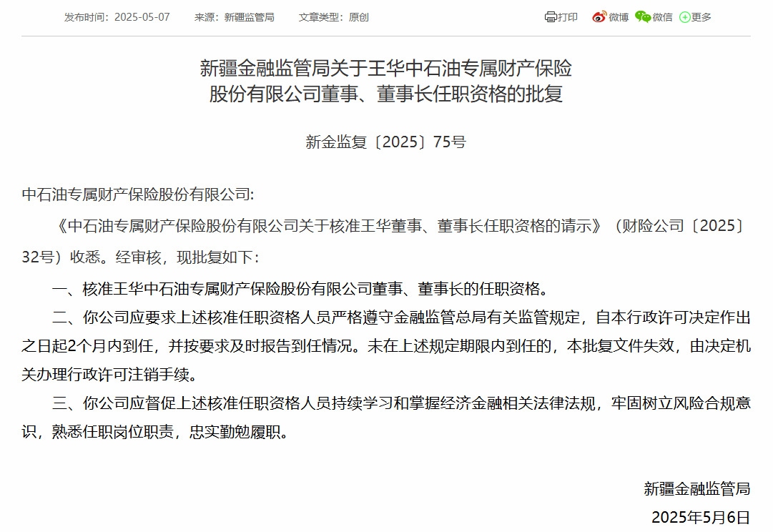
Task: Click paragraph 二 on 2个月内到任 requirement
Action: point(386,346)
